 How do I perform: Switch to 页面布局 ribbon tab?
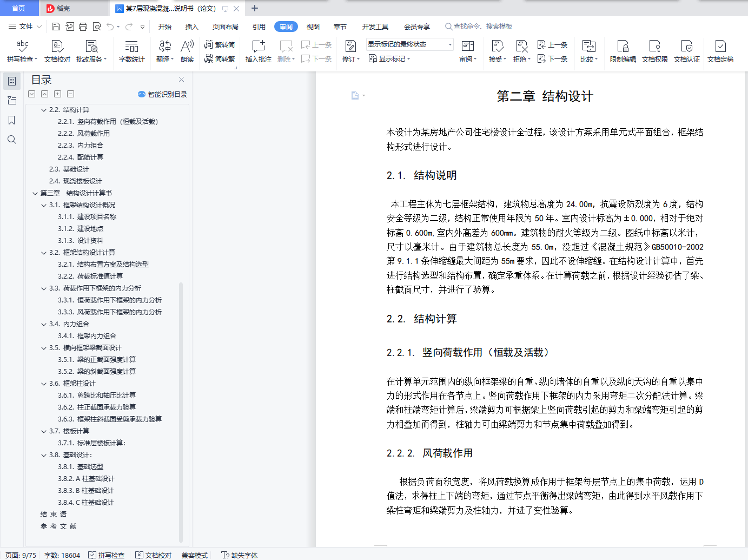click(226, 27)
